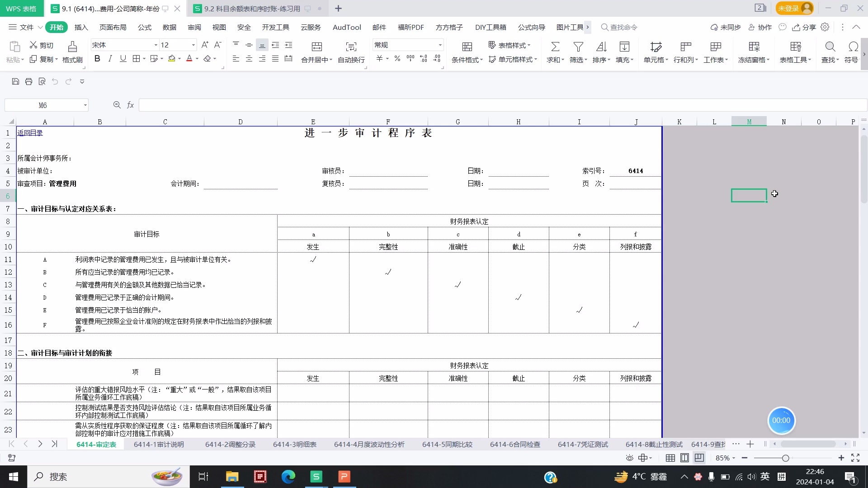This screenshot has height=488, width=868.
Task: Open the 插入 (Insert) ribbon tab
Action: [81, 27]
